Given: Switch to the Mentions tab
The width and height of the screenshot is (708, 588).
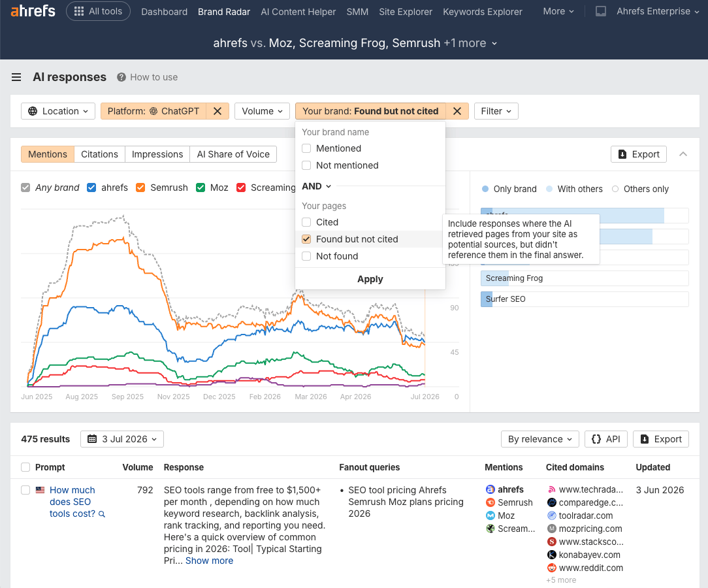Looking at the screenshot, I should click(x=48, y=154).
